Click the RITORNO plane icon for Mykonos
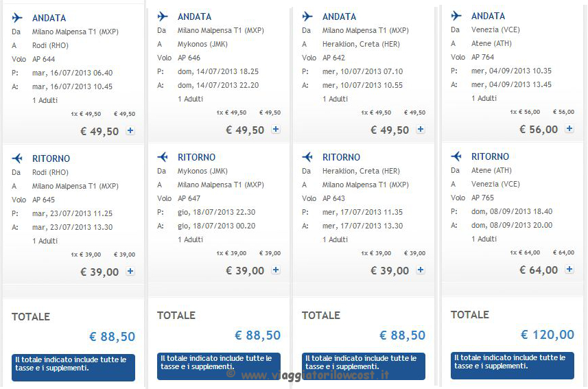This screenshot has width=588, height=389. point(163,157)
